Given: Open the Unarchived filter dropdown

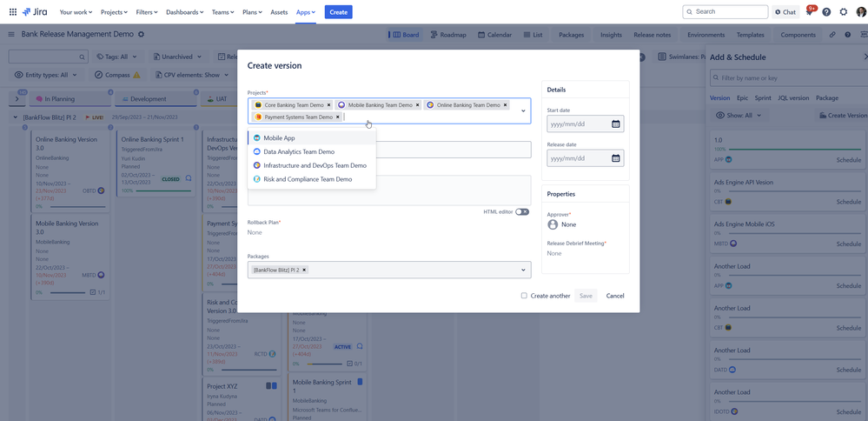Looking at the screenshot, I should (178, 57).
